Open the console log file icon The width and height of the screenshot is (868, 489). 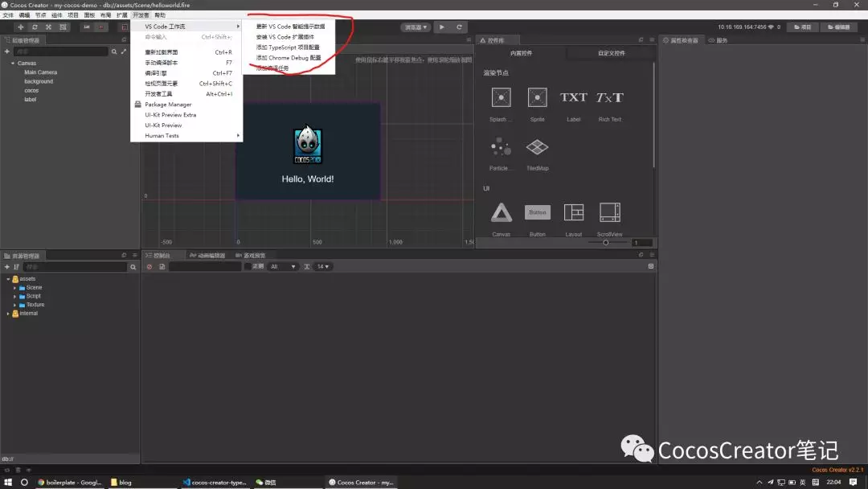click(162, 266)
